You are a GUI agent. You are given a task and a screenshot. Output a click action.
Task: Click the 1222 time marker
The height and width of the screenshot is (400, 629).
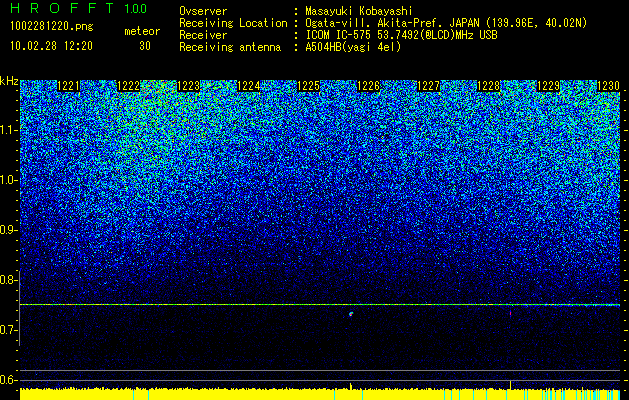[x=129, y=86]
